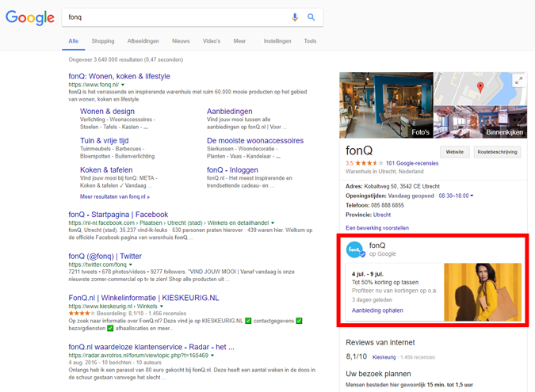Open the Nieuws tab
The height and width of the screenshot is (392, 535).
click(181, 41)
